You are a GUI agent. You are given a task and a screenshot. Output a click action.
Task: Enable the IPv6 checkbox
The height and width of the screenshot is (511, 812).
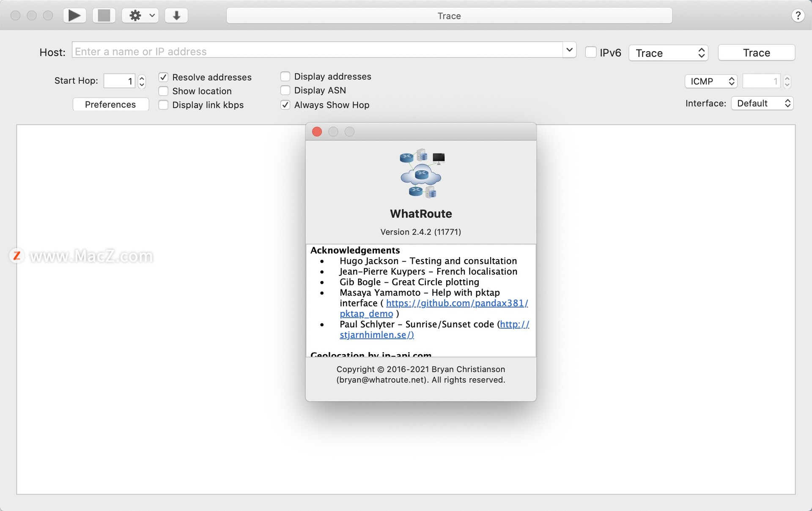[x=590, y=52]
